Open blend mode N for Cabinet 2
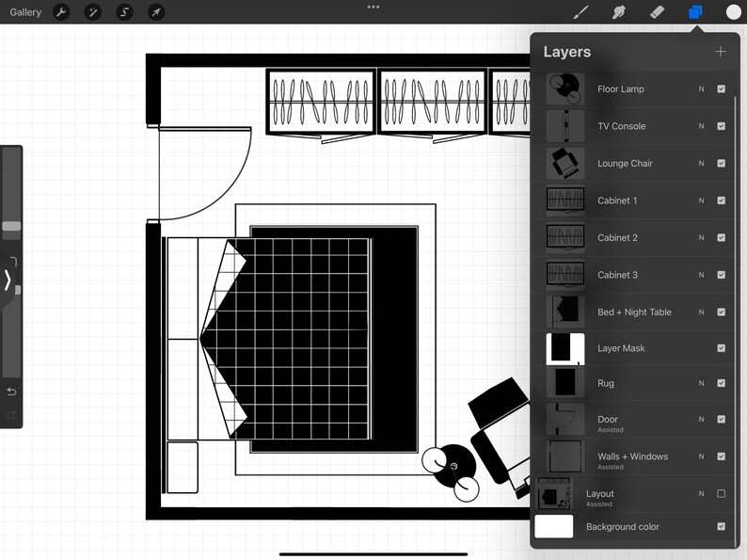 click(x=701, y=237)
